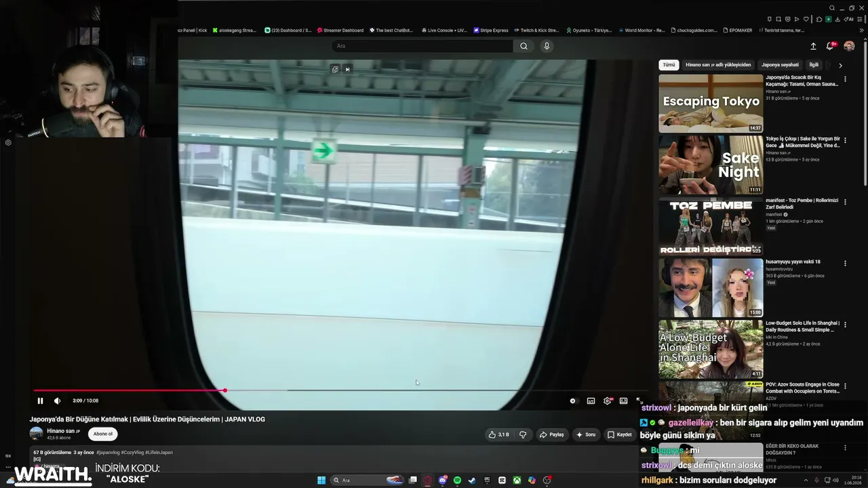
Task: Open the create upload icon
Action: pyautogui.click(x=813, y=46)
